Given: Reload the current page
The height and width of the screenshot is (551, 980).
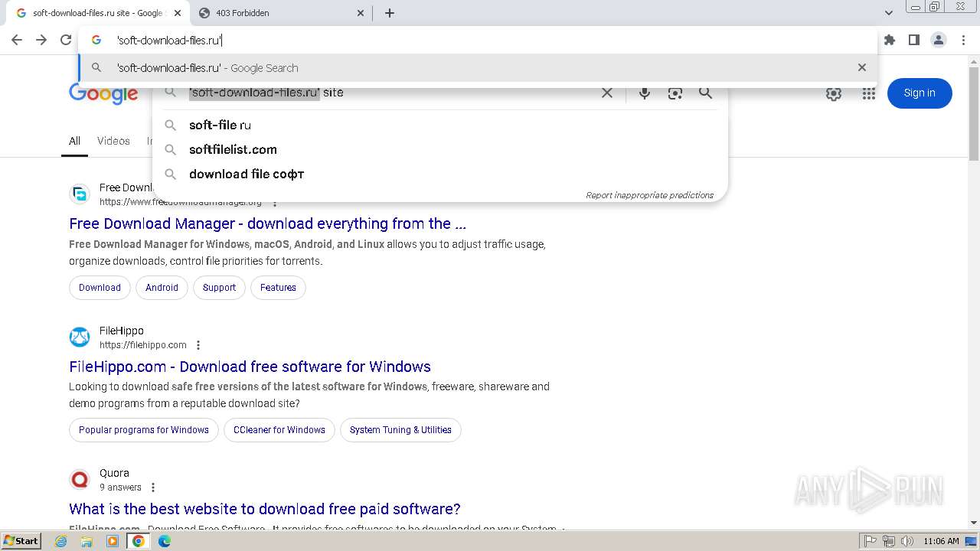Looking at the screenshot, I should pyautogui.click(x=66, y=40).
